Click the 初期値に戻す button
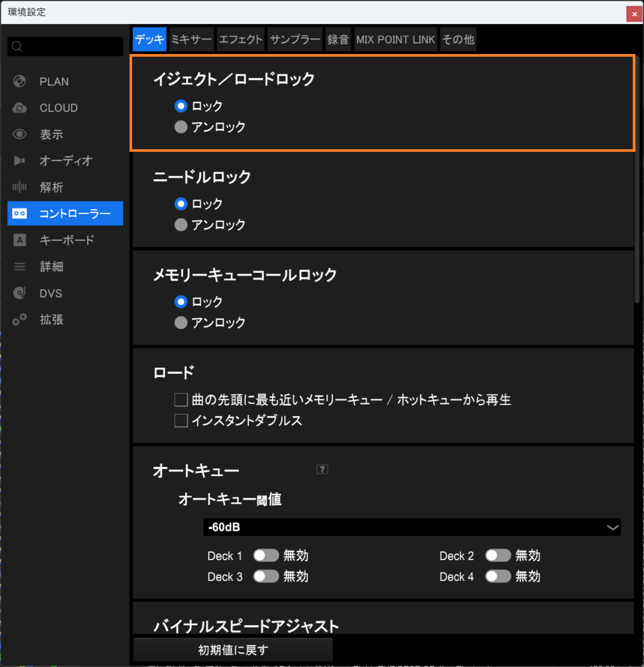This screenshot has width=644, height=667. [233, 649]
